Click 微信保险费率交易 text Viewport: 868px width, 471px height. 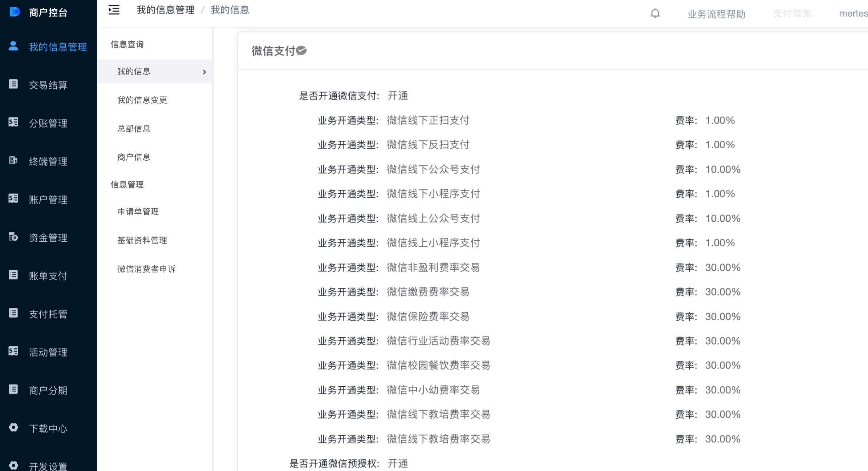[429, 317]
